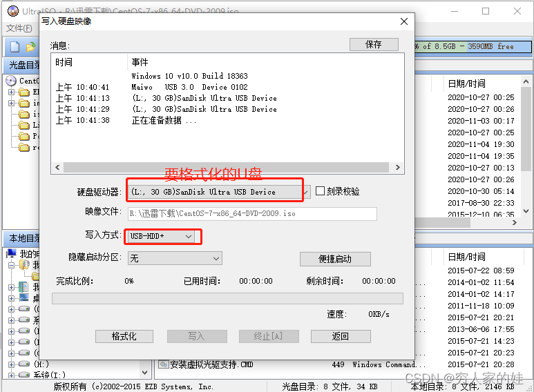The image size is (534, 392).
Task: Click the write progress bar
Action: [x=227, y=298]
